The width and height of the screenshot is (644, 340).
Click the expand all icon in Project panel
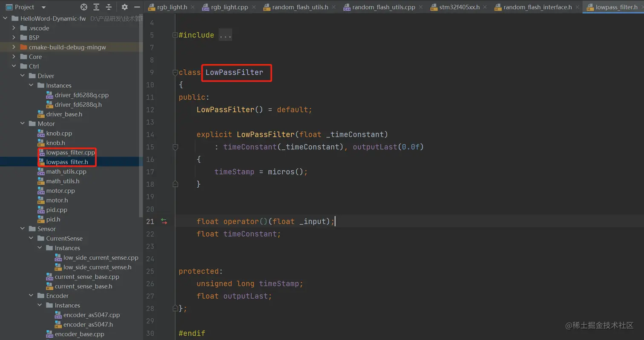96,7
